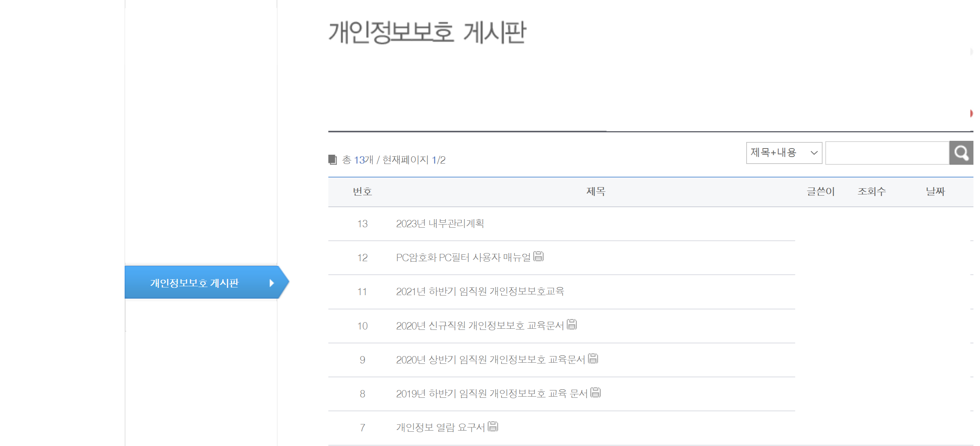The height and width of the screenshot is (446, 980).
Task: Open 개인정보 열람 요구서 post
Action: (x=440, y=427)
